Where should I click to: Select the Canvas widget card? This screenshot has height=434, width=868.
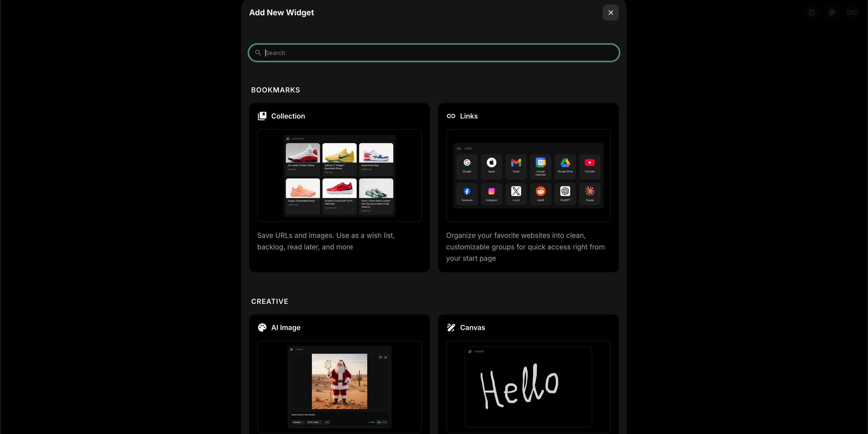tap(528, 374)
